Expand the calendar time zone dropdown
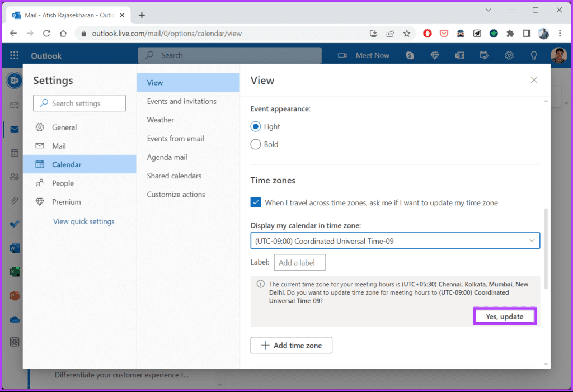 395,241
